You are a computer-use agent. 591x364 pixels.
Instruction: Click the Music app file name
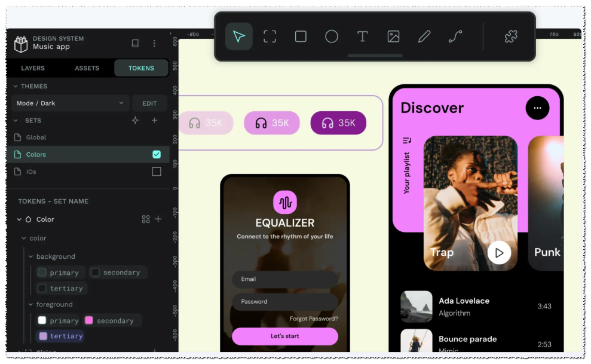51,47
